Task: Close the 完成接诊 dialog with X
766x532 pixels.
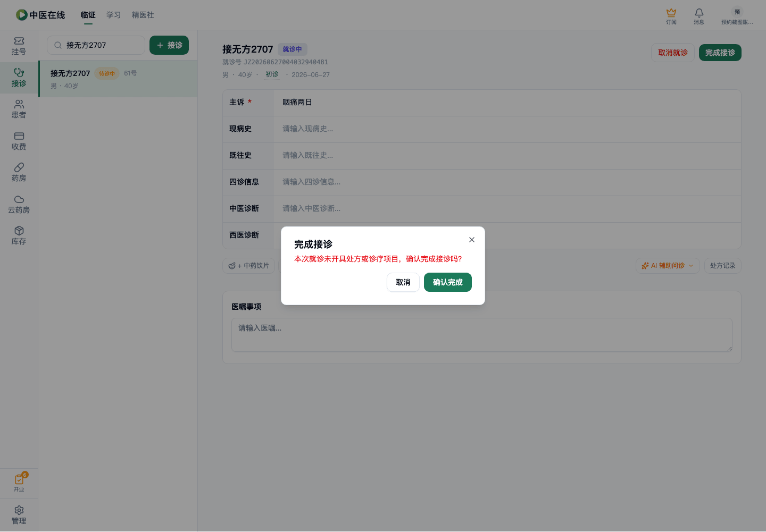Action: pyautogui.click(x=472, y=240)
